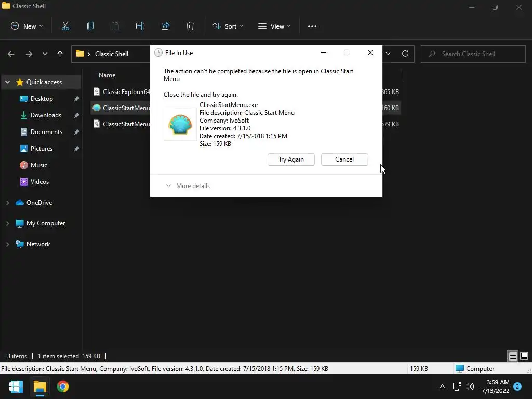Screen dimensions: 532x399
Task: Click the Cancel button in dialog
Action: click(x=344, y=159)
